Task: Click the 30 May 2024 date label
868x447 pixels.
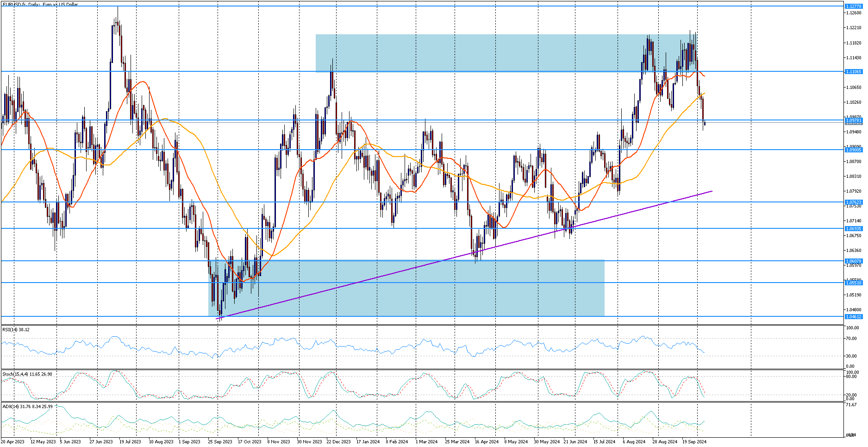Action: (547, 441)
